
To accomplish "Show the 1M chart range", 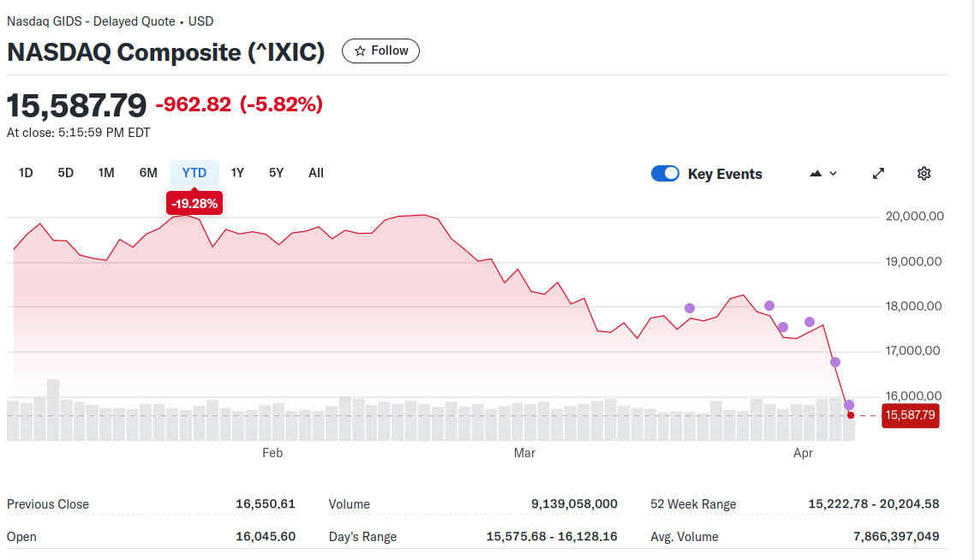I will pyautogui.click(x=106, y=173).
